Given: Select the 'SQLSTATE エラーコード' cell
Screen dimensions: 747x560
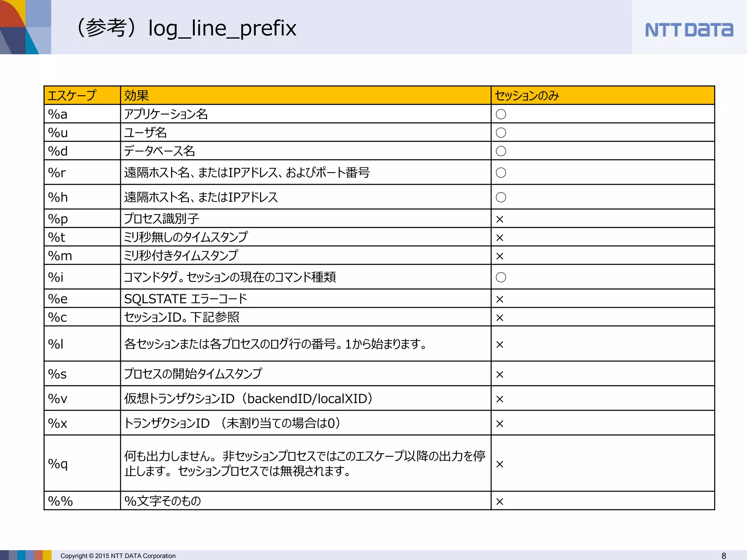Looking at the screenshot, I should [x=306, y=299].
